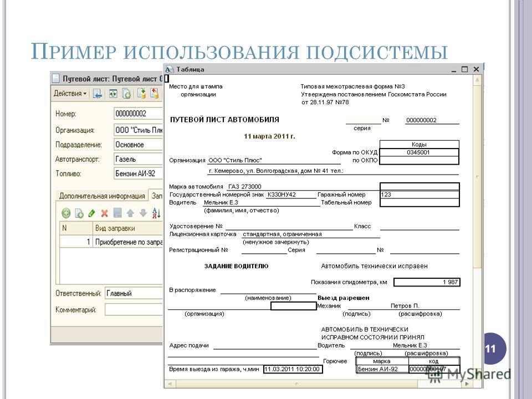Click the Ответственный field showing Главный

(x=134, y=294)
